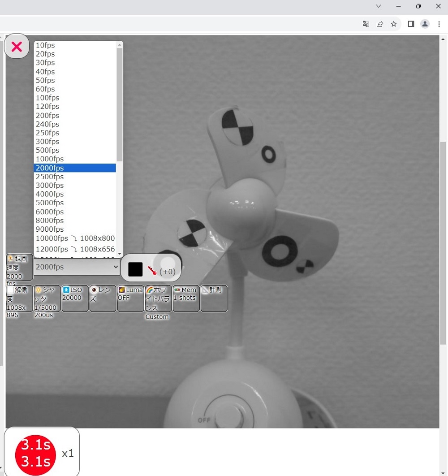Click the translate page icon in browser toolbar
This screenshot has width=448, height=476.
pyautogui.click(x=366, y=24)
